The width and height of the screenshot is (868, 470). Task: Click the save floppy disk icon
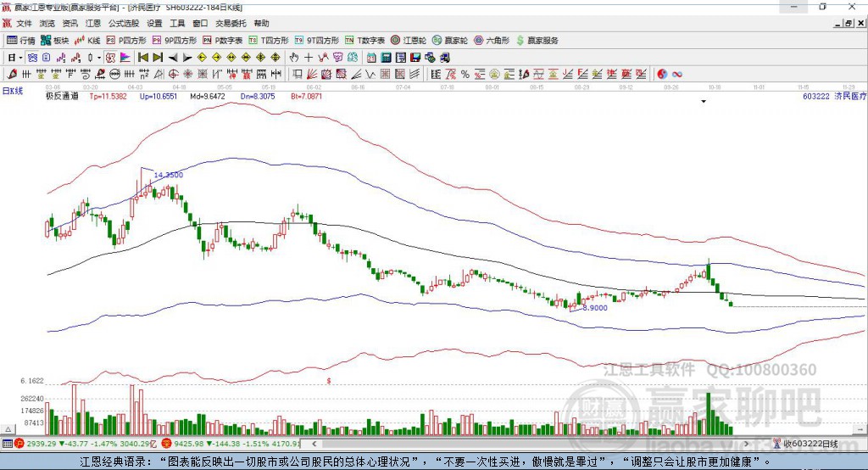tap(415, 58)
